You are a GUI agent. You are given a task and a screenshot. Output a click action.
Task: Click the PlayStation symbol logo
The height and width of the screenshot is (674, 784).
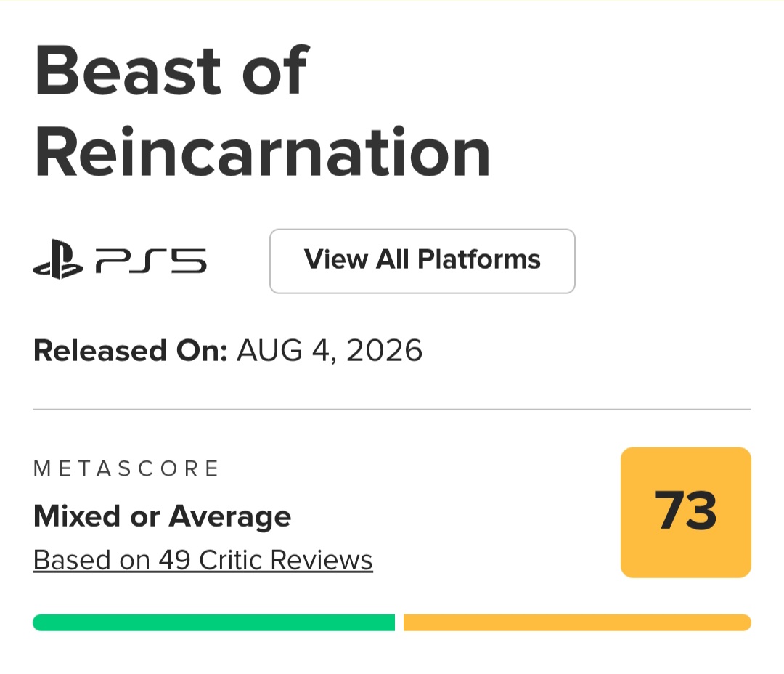point(58,259)
